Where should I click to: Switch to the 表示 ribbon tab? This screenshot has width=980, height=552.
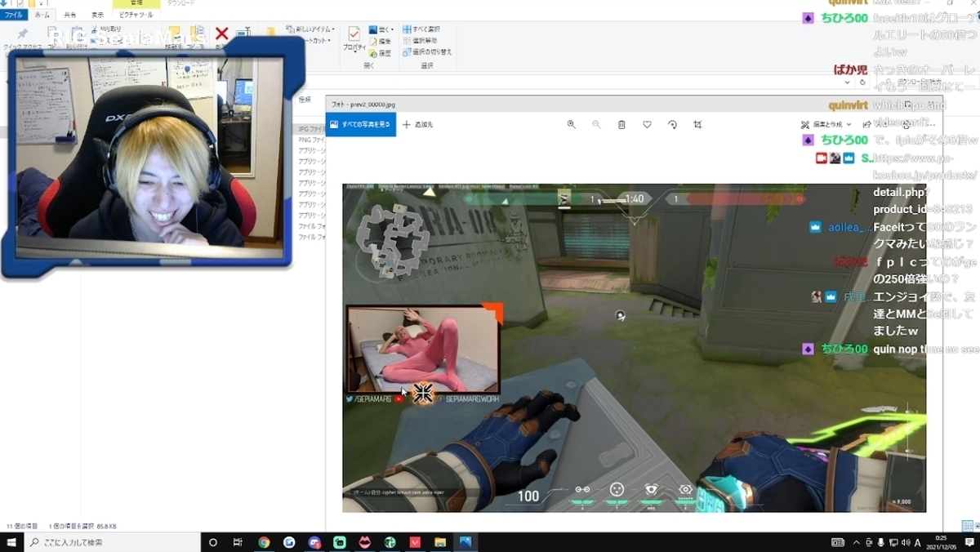[97, 15]
